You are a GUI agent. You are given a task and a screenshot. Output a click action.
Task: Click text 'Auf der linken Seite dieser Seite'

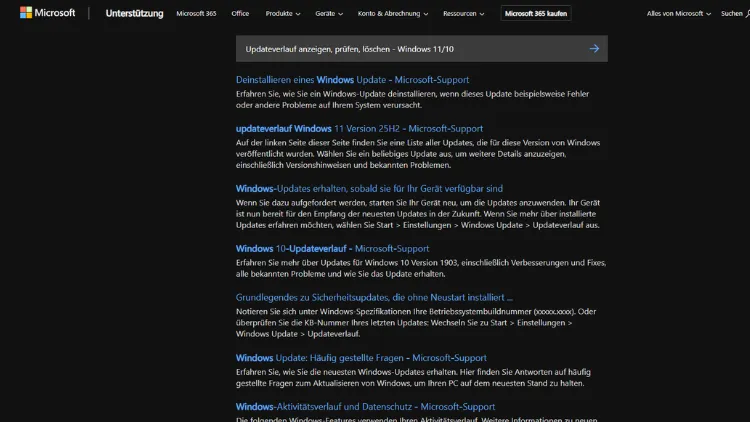[293, 143]
